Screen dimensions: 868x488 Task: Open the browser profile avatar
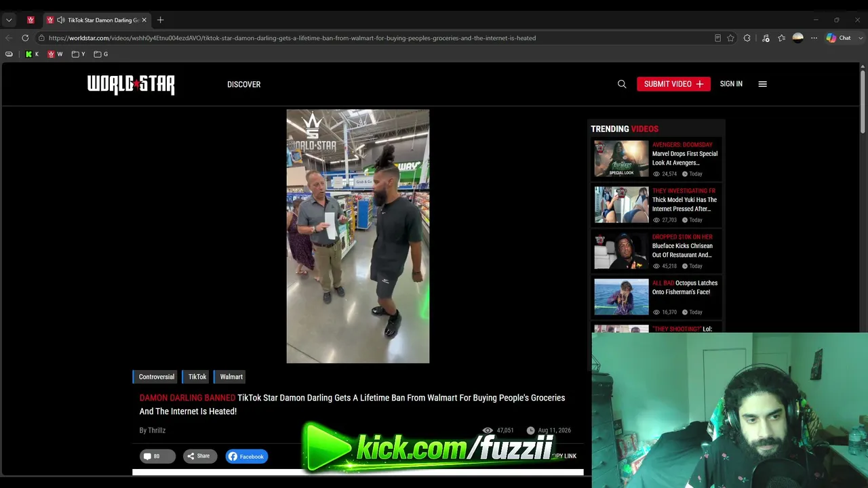pos(798,38)
